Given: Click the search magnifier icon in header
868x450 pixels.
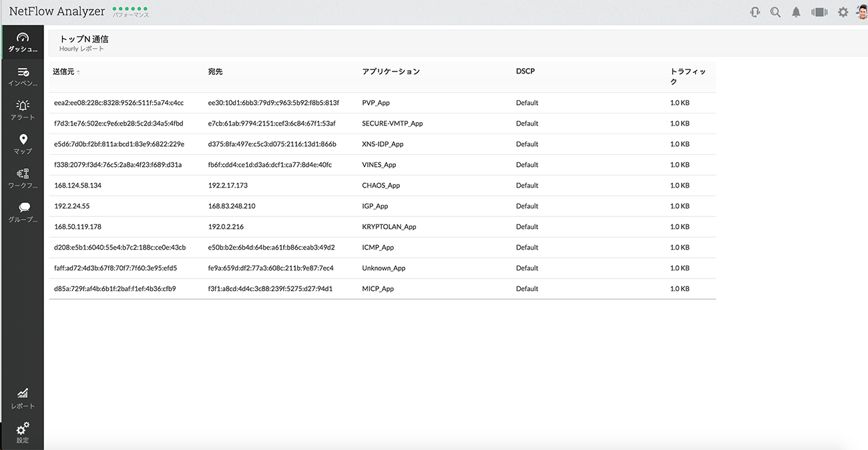Looking at the screenshot, I should click(x=775, y=12).
